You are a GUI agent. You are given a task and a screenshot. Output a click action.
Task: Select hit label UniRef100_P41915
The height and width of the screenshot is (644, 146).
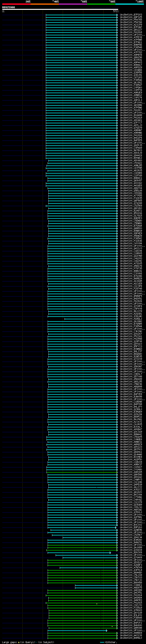[131, 603]
